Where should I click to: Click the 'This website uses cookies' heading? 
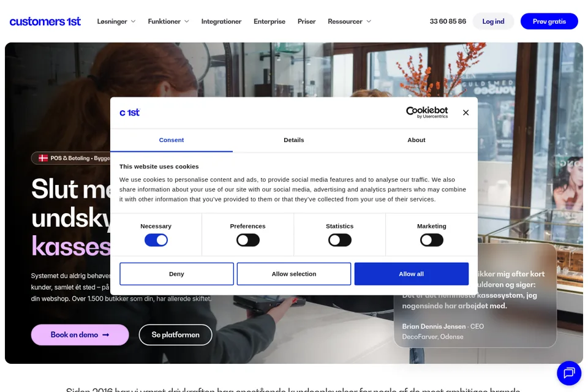click(x=159, y=167)
